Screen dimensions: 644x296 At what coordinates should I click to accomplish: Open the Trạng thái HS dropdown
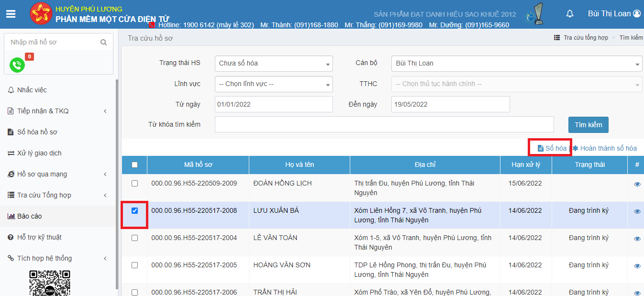click(x=274, y=63)
